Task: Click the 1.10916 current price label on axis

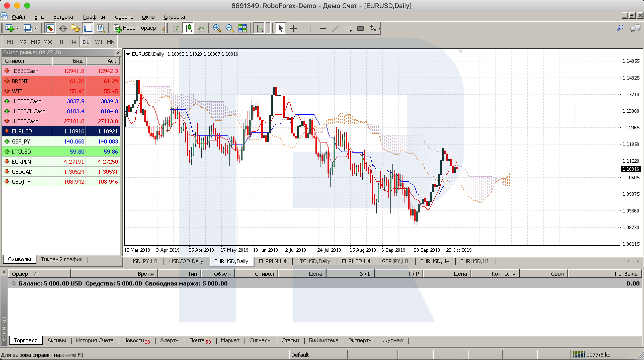Action: [631, 169]
